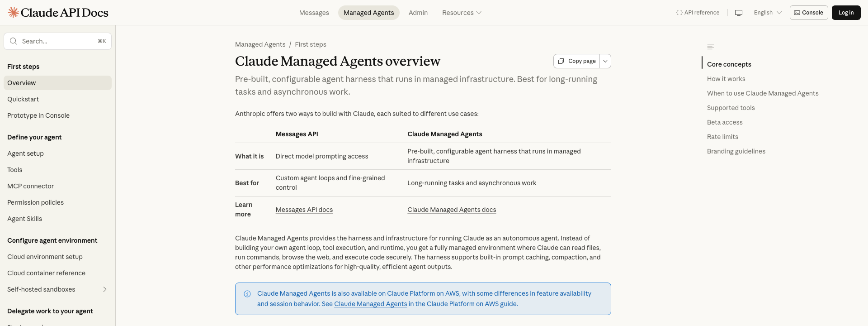The image size is (868, 326).
Task: Click the 'First steps' sidebar heading
Action: click(24, 67)
